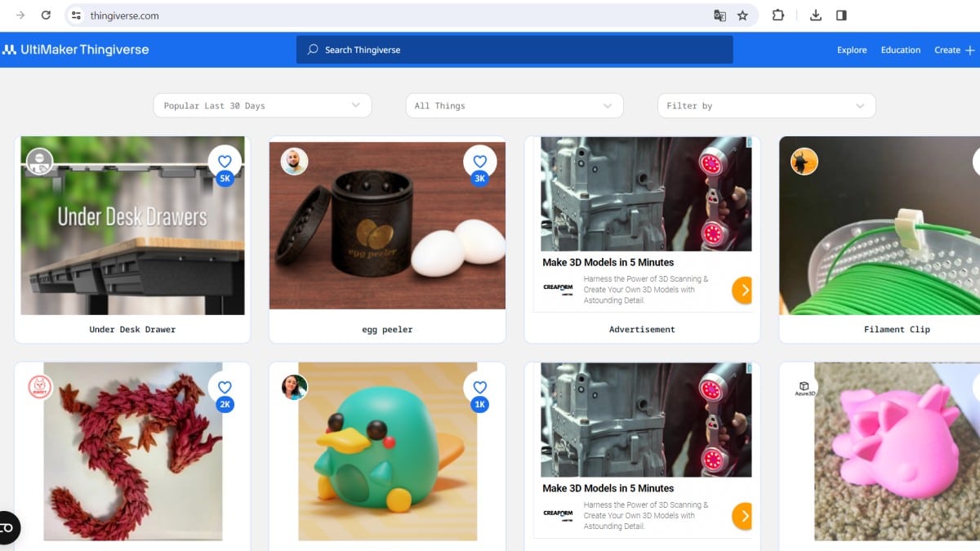Click inside the Search Thingiverse field
980x551 pixels.
[514, 50]
